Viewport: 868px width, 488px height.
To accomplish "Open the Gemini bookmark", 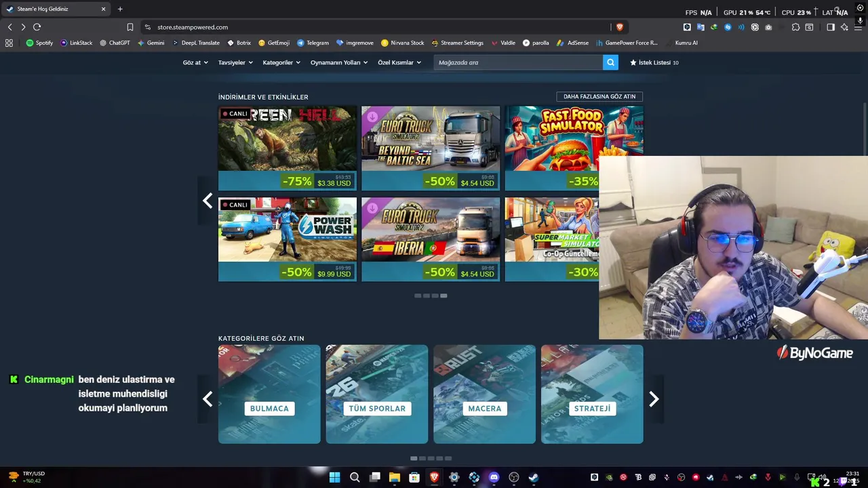I will coord(151,43).
